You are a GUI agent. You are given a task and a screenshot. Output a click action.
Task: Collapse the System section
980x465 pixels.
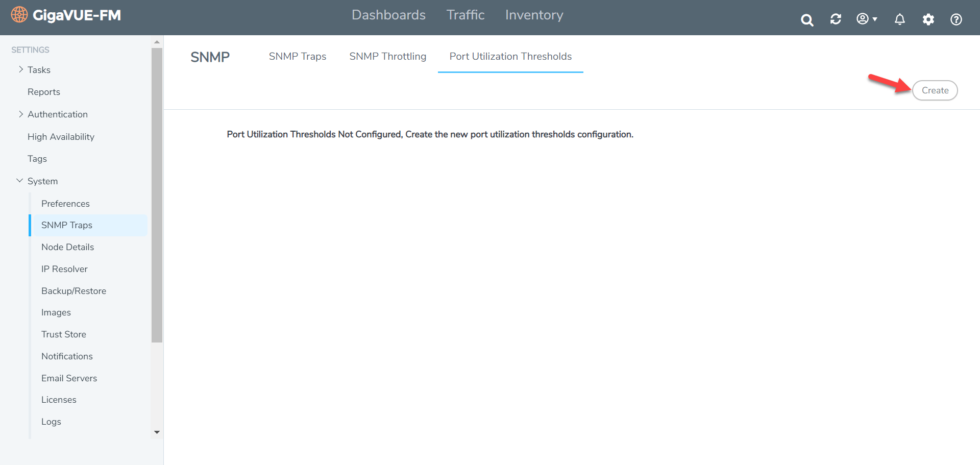[x=19, y=180]
